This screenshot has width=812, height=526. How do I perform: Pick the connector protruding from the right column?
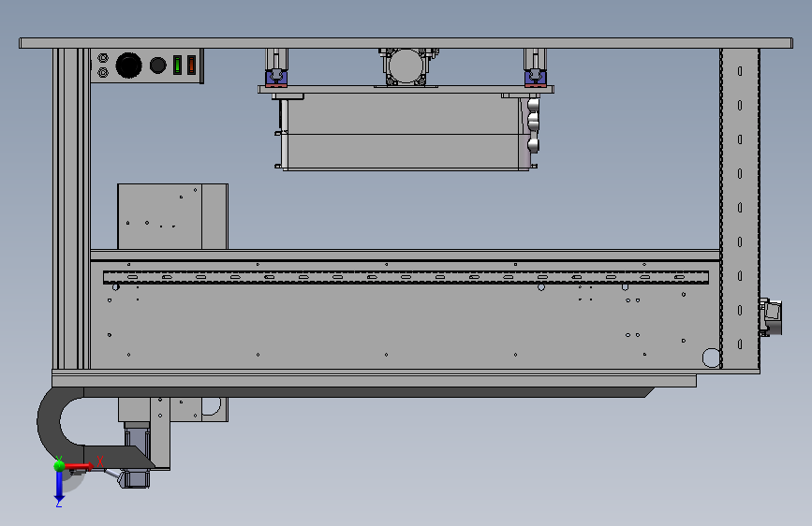pos(771,317)
